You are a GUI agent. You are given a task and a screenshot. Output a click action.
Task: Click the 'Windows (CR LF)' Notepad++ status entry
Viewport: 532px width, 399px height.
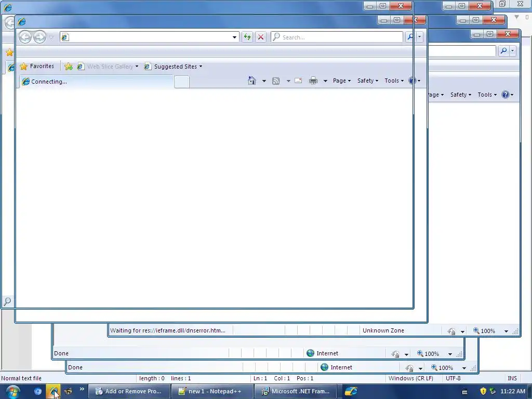411,378
